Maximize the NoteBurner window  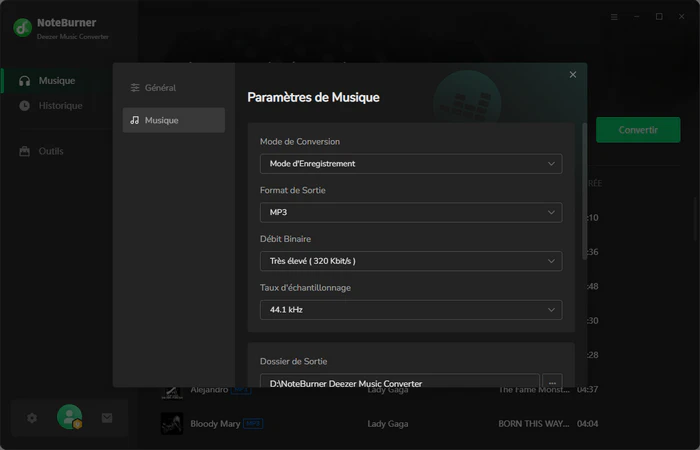pos(659,17)
